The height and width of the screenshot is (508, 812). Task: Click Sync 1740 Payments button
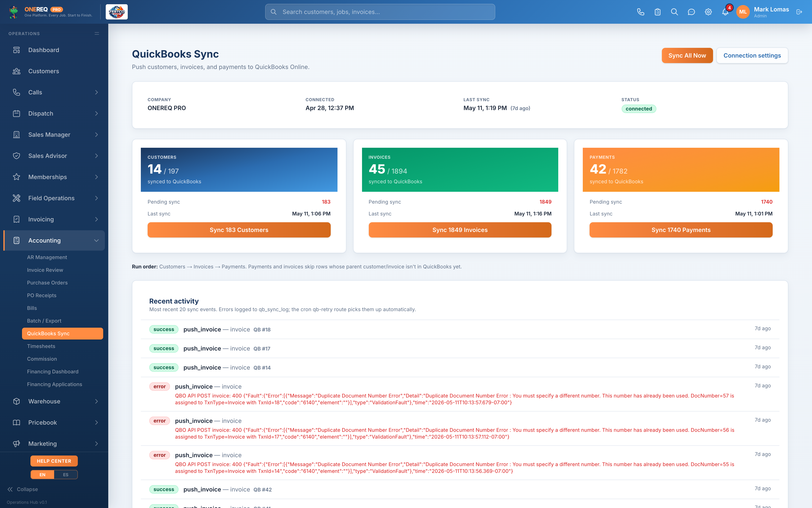[681, 230]
